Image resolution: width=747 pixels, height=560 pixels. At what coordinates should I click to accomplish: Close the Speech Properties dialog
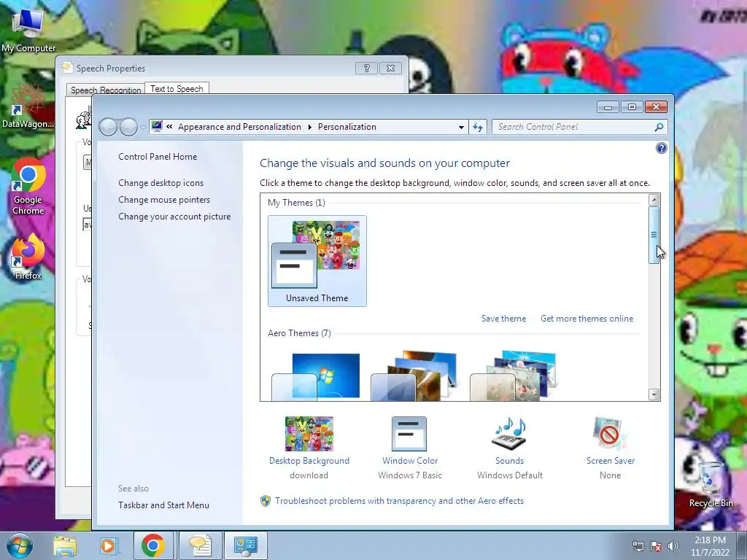pyautogui.click(x=391, y=68)
